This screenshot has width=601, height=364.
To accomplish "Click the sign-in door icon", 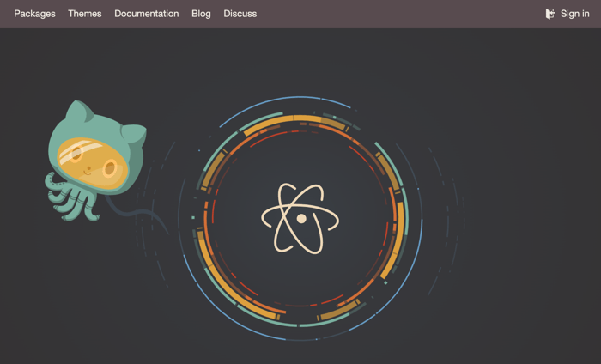I will 550,14.
